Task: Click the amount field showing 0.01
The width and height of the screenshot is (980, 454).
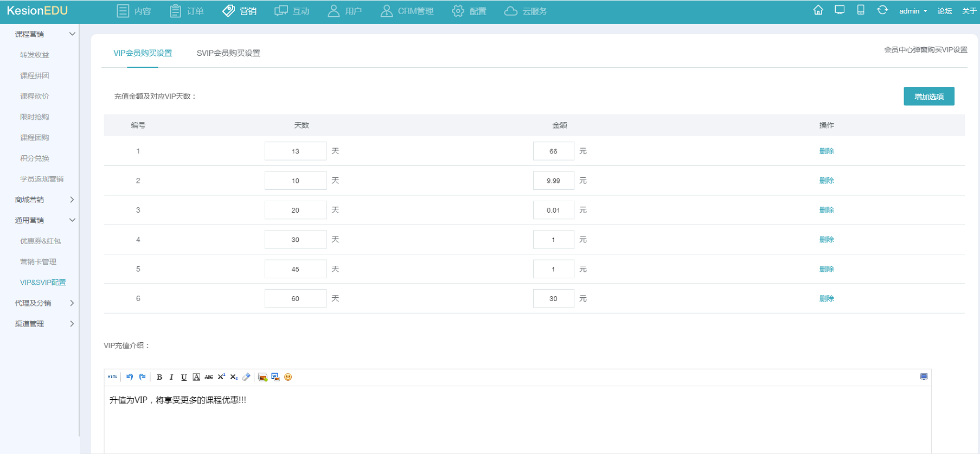Action: [x=553, y=210]
